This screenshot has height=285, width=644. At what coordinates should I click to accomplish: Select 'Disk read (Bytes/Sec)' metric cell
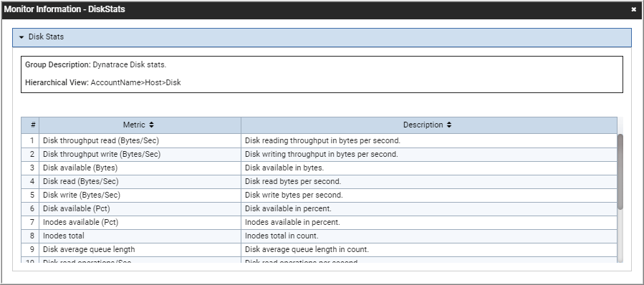(x=140, y=181)
